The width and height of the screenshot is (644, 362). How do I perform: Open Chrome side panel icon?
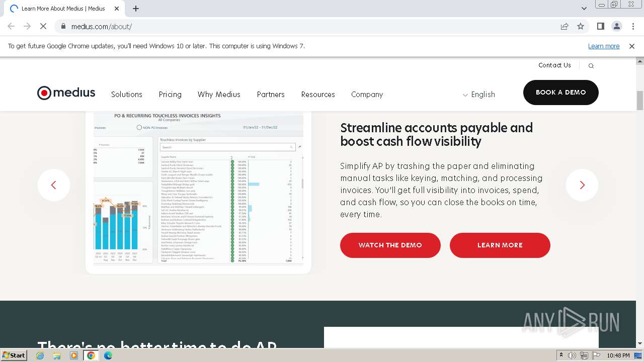tap(600, 26)
